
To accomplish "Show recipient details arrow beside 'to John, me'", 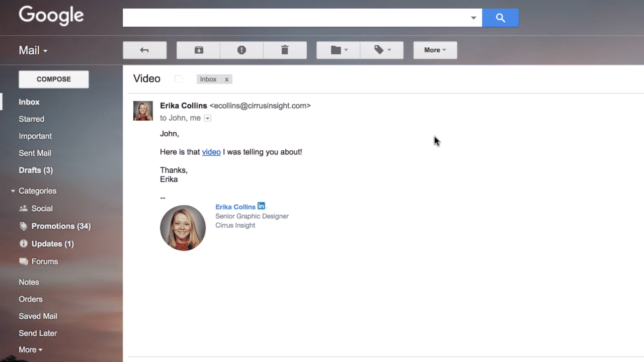I will (207, 118).
